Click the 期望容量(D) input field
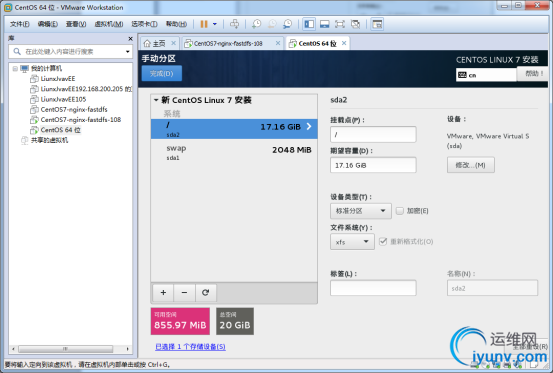This screenshot has width=553, height=373. click(373, 165)
